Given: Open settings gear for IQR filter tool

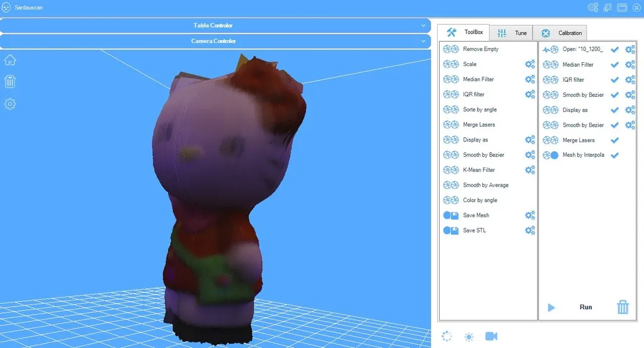Looking at the screenshot, I should tap(530, 94).
